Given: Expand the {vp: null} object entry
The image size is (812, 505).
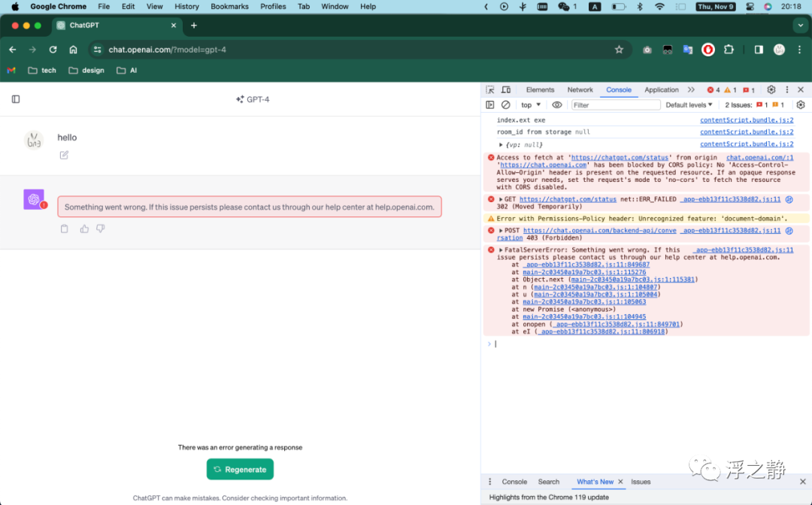Looking at the screenshot, I should 501,145.
